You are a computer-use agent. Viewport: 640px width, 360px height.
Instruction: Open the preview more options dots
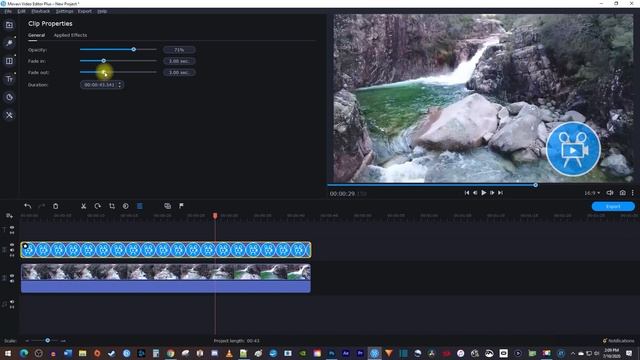click(633, 193)
